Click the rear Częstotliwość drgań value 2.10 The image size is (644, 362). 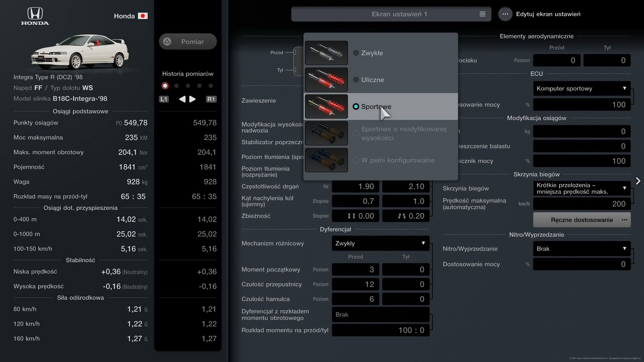point(406,186)
